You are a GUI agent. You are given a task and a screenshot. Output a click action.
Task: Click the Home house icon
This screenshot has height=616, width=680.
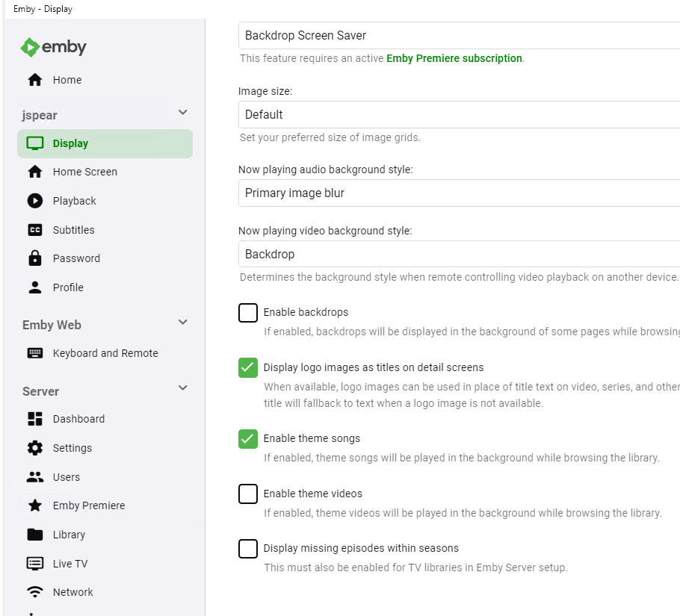pos(34,80)
